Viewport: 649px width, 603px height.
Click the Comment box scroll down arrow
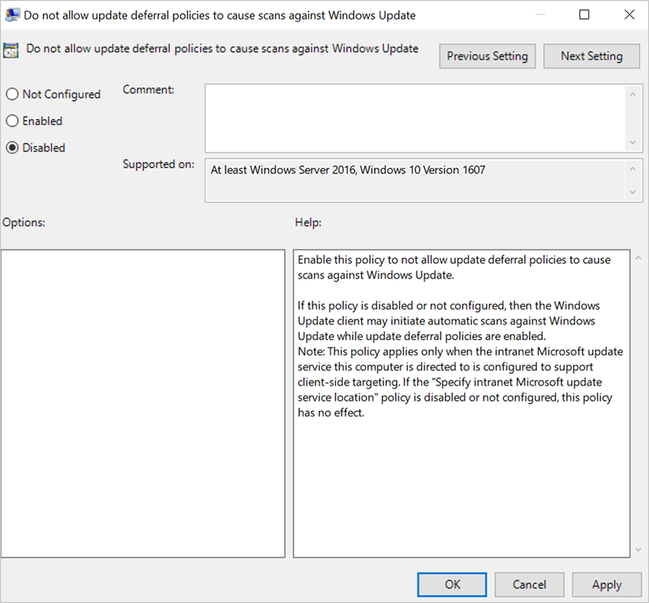click(632, 142)
